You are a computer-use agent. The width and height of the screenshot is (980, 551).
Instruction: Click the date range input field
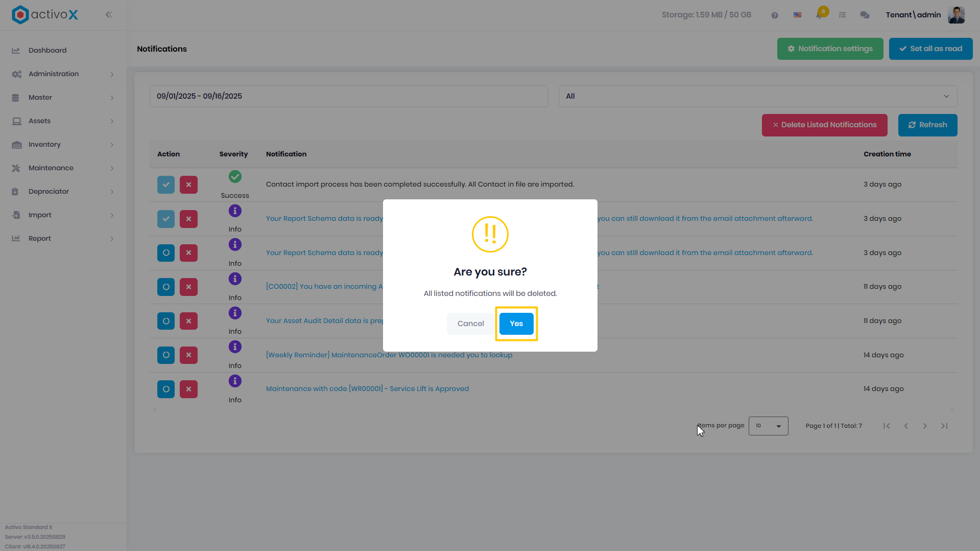[x=348, y=96]
